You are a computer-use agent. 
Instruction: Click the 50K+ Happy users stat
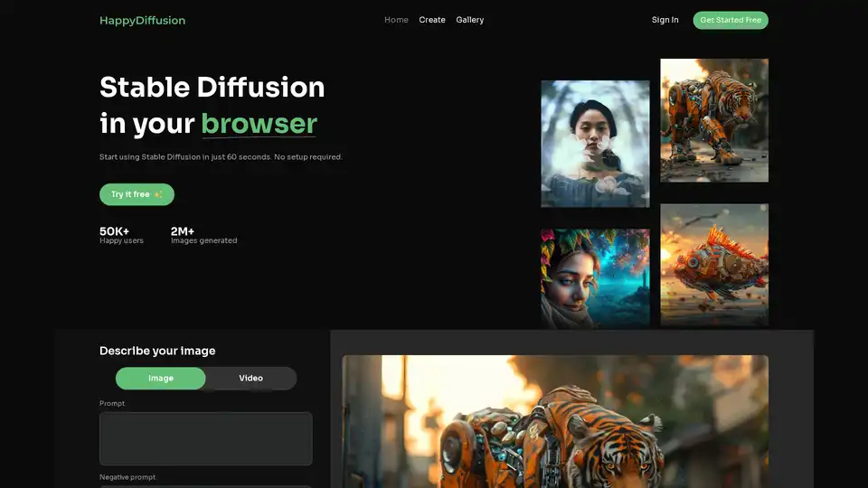pyautogui.click(x=121, y=235)
